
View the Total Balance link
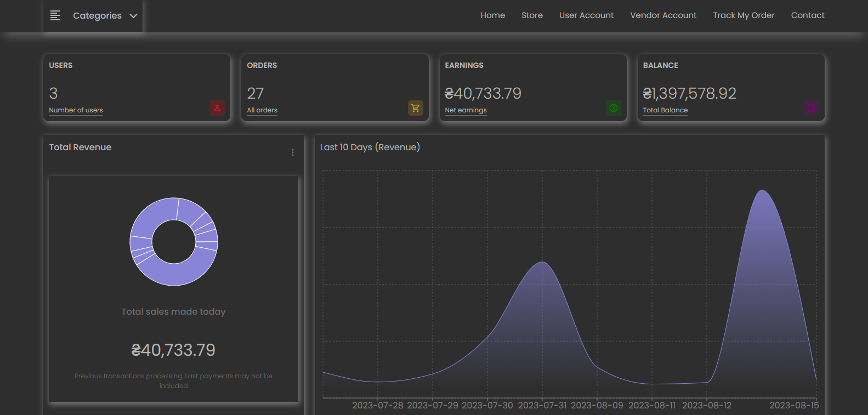click(665, 110)
